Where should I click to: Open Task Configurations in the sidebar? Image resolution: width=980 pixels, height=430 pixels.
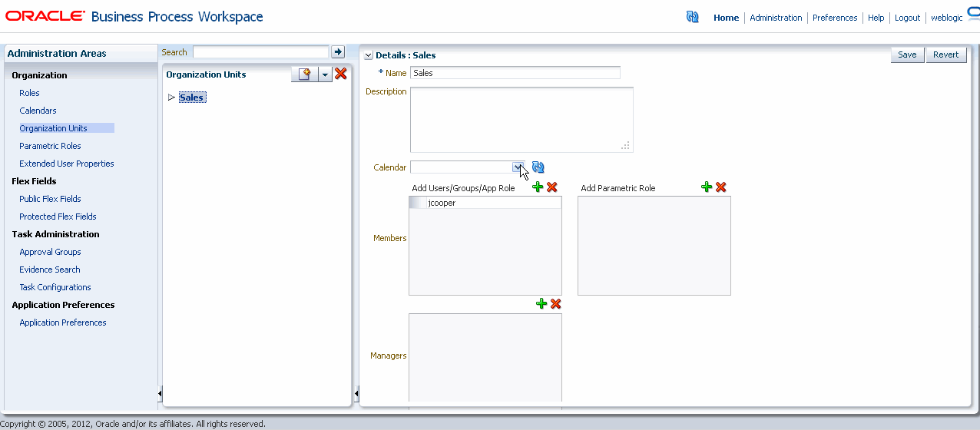coord(55,287)
